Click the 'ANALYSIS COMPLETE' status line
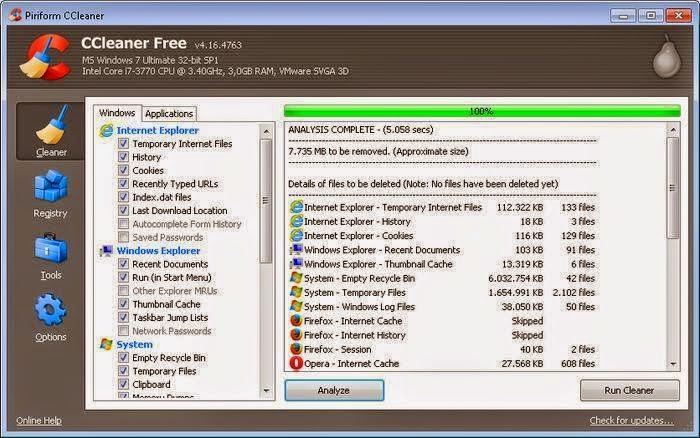This screenshot has width=700, height=438. (x=360, y=129)
